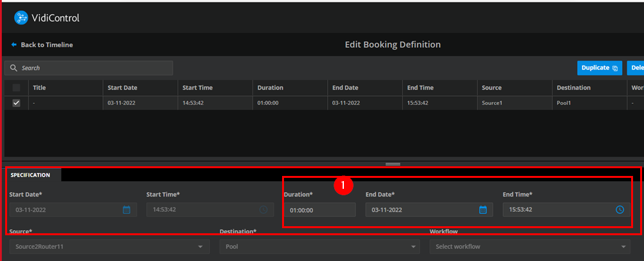Switch to the SPECIFICATION tab
The width and height of the screenshot is (644, 261).
pos(30,175)
